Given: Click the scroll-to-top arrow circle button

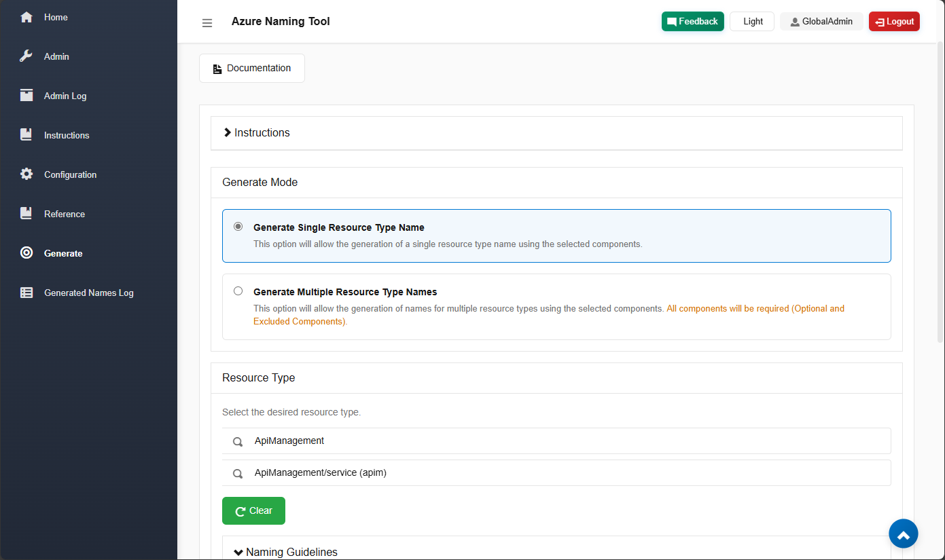Looking at the screenshot, I should 903,534.
